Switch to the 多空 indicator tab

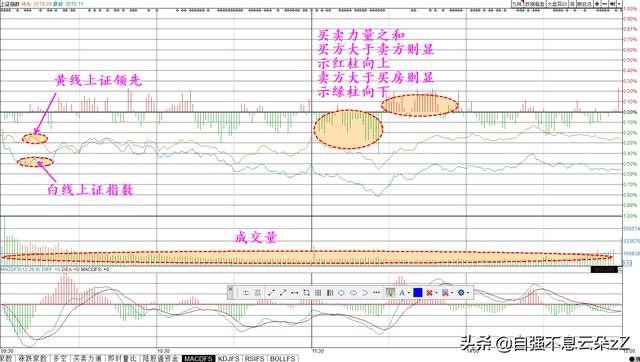tap(60, 358)
